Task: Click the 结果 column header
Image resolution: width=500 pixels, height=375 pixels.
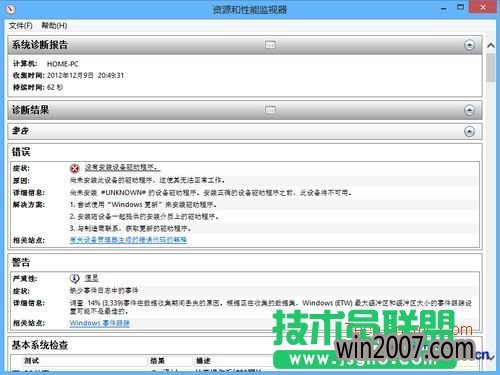Action: coord(157,361)
